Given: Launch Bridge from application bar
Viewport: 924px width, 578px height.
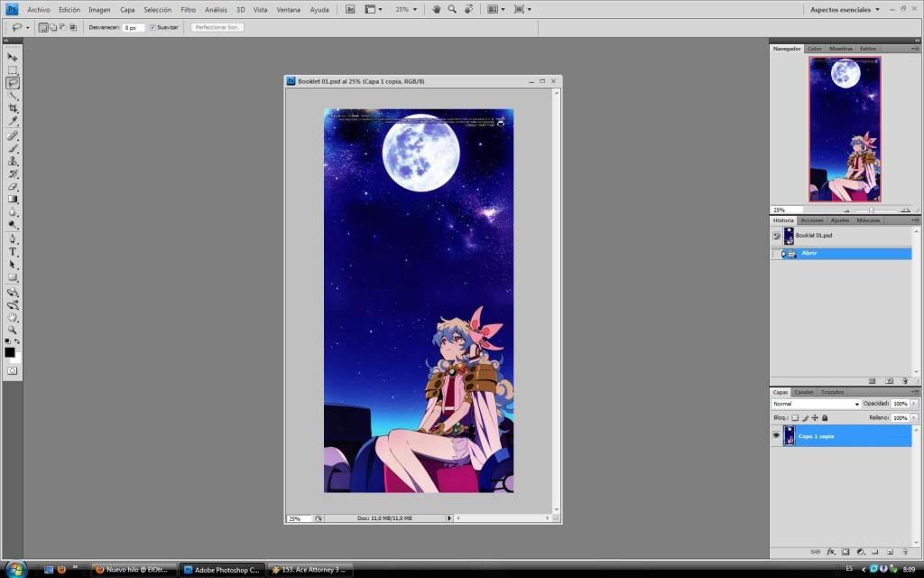Looking at the screenshot, I should click(x=350, y=9).
